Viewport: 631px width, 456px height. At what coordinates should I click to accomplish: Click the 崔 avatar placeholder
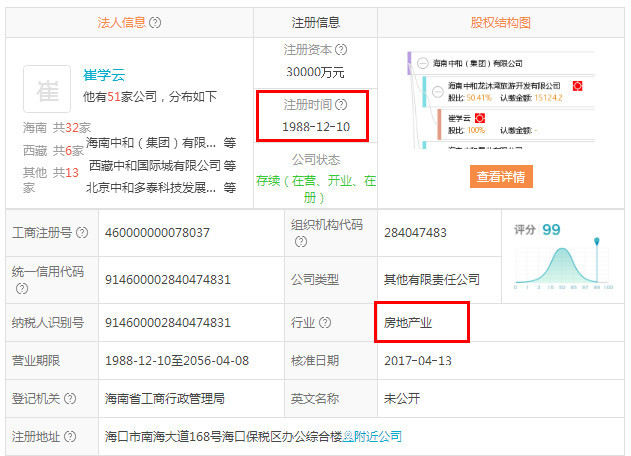pos(47,89)
